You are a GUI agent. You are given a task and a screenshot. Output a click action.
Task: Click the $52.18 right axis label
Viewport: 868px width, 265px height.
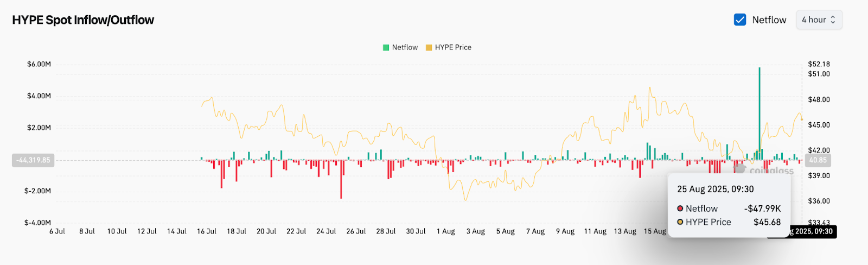point(819,64)
